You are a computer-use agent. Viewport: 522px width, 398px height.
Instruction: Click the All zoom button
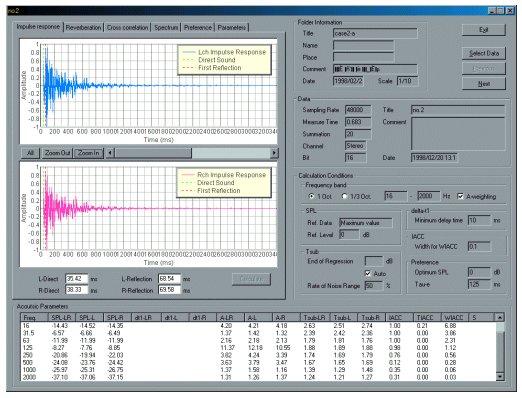(x=30, y=153)
